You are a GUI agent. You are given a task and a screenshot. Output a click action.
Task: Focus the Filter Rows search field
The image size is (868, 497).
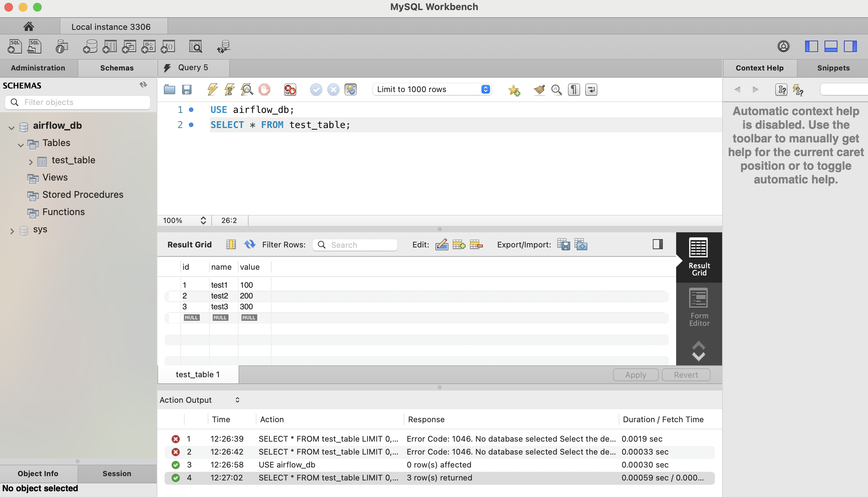(355, 245)
